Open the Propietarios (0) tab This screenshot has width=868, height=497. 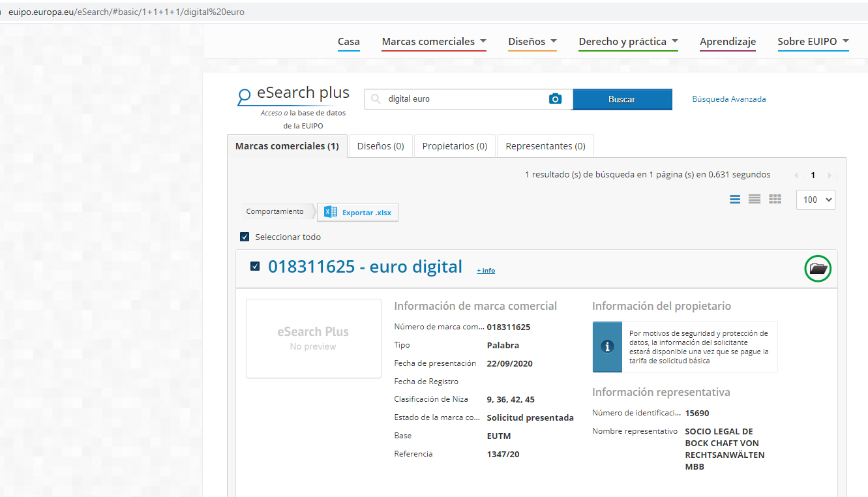[455, 146]
